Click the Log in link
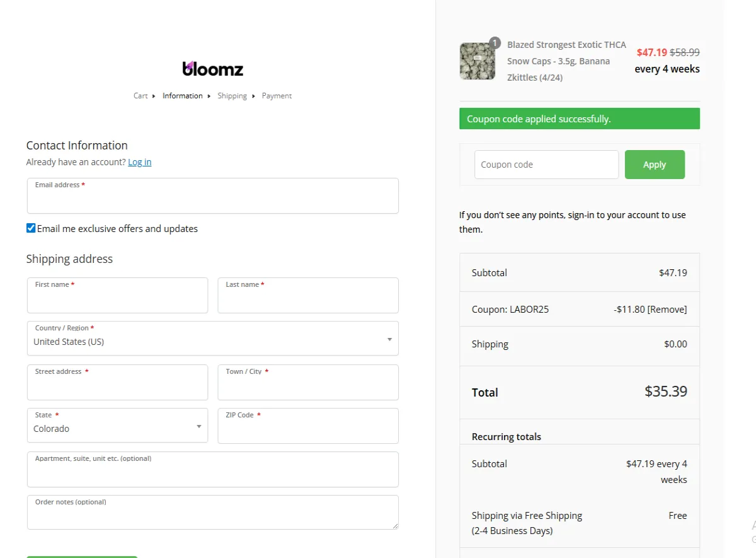This screenshot has height=558, width=756. pyautogui.click(x=139, y=162)
